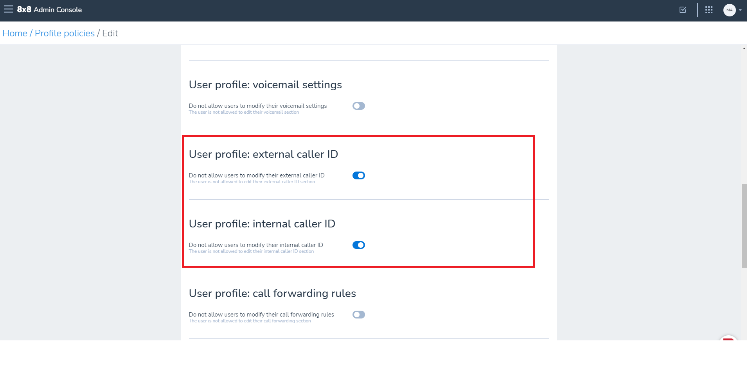Screen dimensions: 750x390
Task: Open the partially visible red chat widget
Action: pyautogui.click(x=728, y=338)
